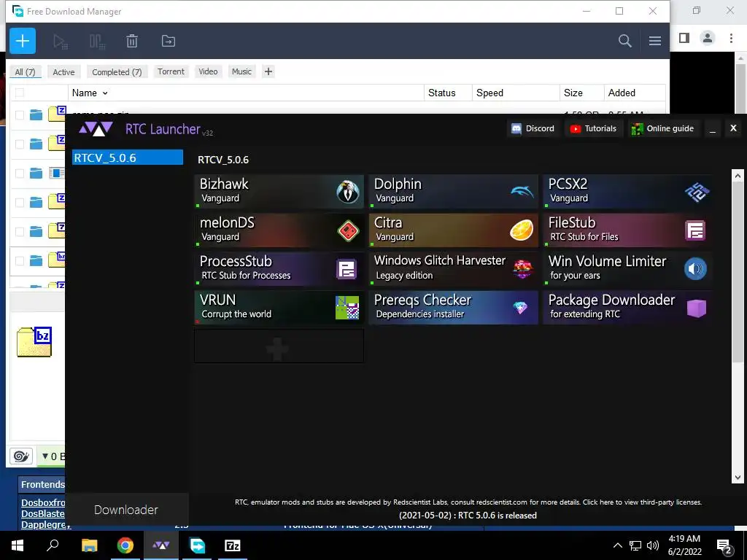Show hidden system tray icons
Image resolution: width=747 pixels, height=560 pixels.
point(617,545)
